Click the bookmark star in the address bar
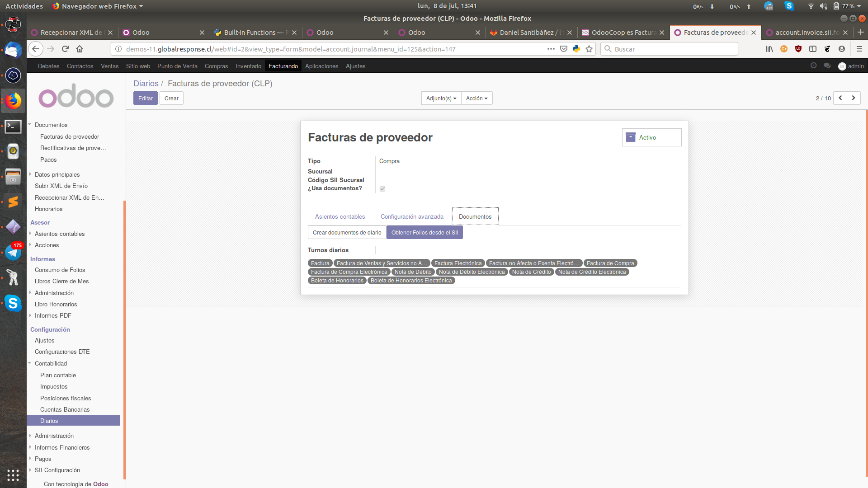This screenshot has height=488, width=868. pos(589,49)
